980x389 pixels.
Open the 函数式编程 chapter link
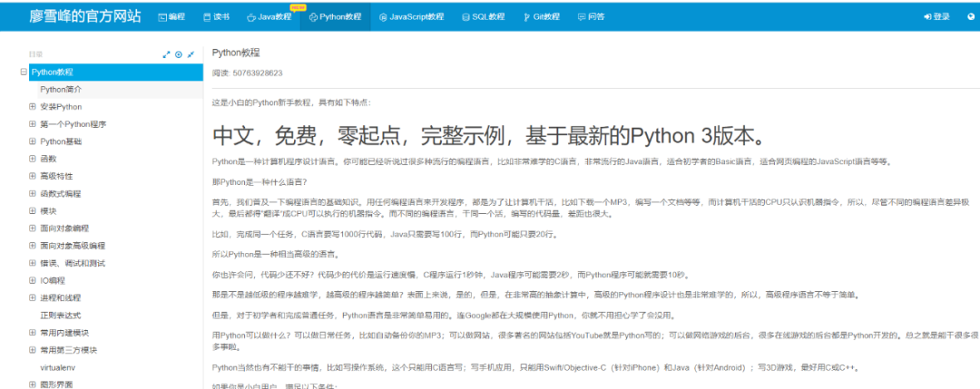tap(61, 193)
